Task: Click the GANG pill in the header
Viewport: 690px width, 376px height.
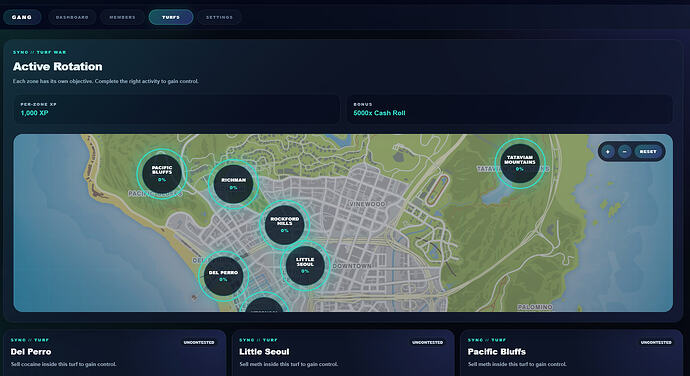Action: pos(22,17)
